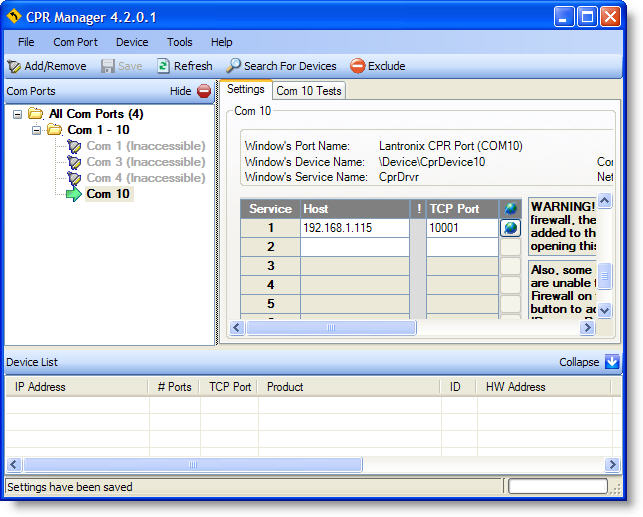This screenshot has height=517, width=643.
Task: Open the Help menu
Action: pyautogui.click(x=221, y=42)
